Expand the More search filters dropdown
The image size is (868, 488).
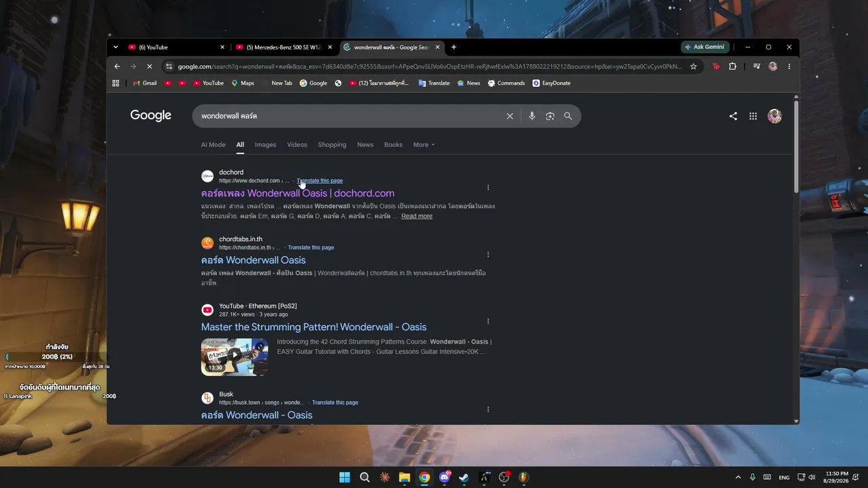[424, 144]
